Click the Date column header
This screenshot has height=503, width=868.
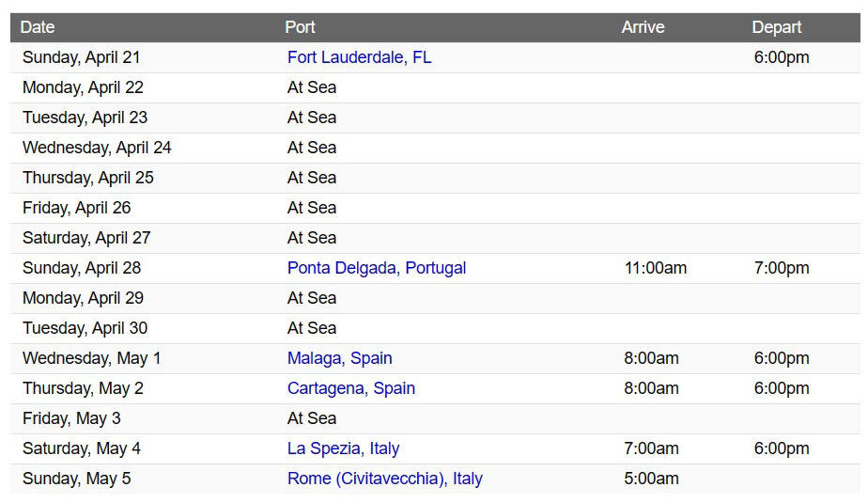click(38, 27)
